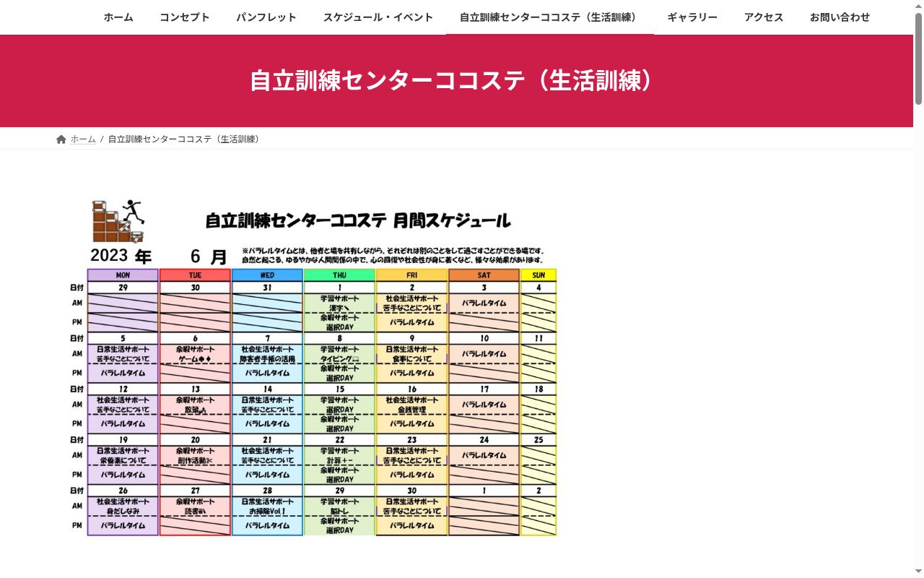
Task: Click the page's vertical scrollbar thumb
Action: (x=918, y=58)
